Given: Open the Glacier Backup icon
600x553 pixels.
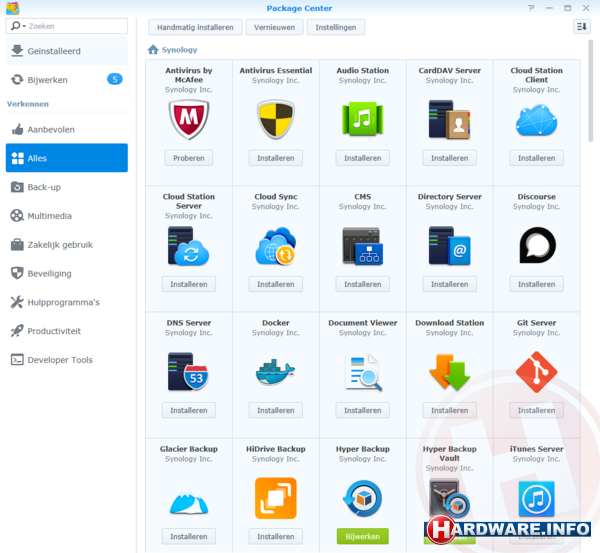Looking at the screenshot, I should point(189,501).
